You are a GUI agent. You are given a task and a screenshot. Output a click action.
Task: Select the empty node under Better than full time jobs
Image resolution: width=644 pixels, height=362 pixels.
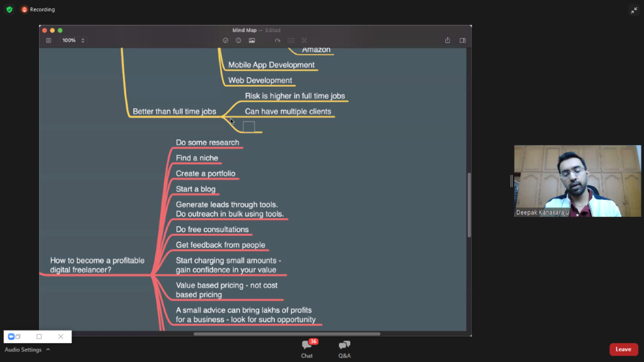pos(248,127)
